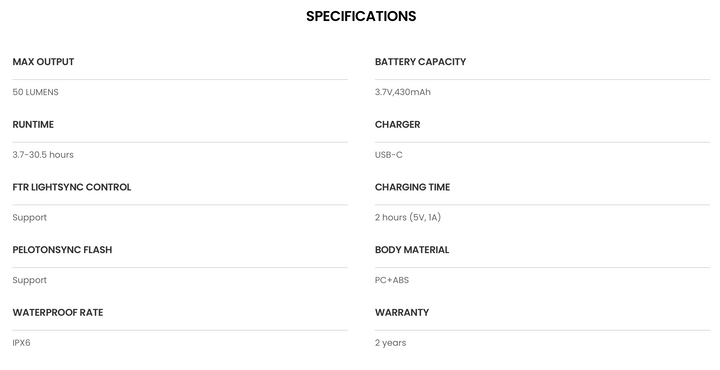Image resolution: width=720 pixels, height=370 pixels.
Task: Click Support under PELOTONSYNC FLASH
Action: pos(29,280)
